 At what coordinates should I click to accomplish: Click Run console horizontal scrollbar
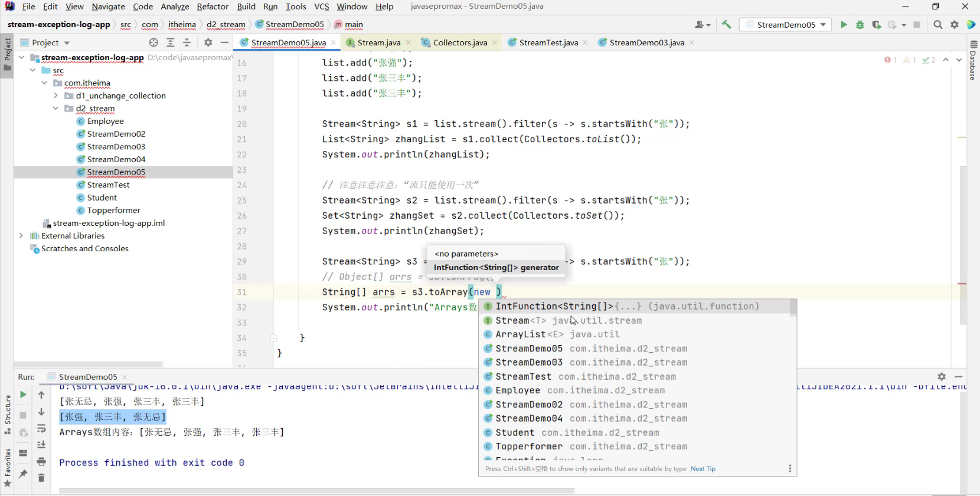coord(316,491)
